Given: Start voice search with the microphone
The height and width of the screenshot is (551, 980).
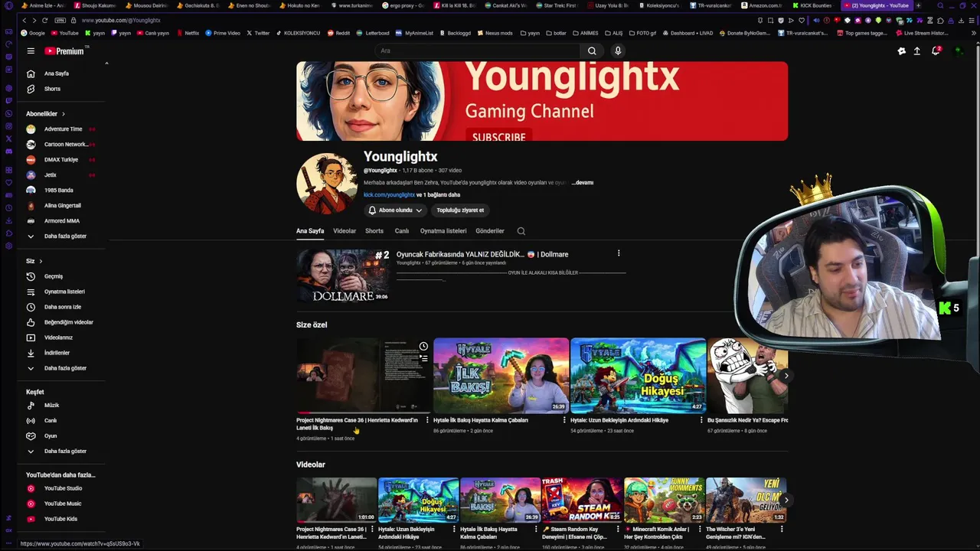Looking at the screenshot, I should [x=618, y=51].
